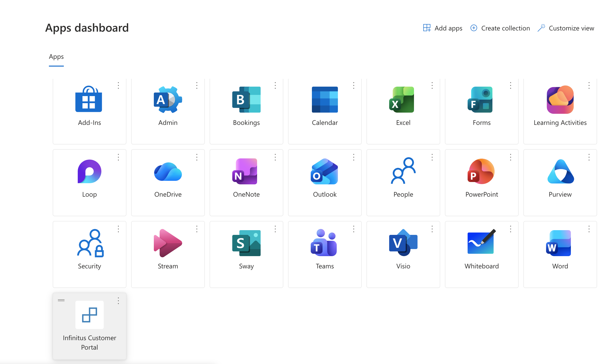Expand the three-dot menu on Forms

click(510, 85)
